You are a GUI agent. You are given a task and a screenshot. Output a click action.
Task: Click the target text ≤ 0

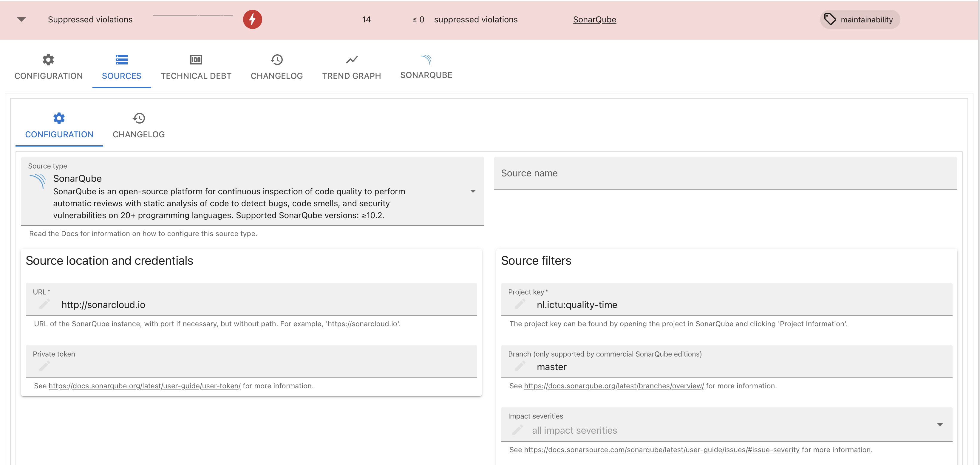[418, 19]
